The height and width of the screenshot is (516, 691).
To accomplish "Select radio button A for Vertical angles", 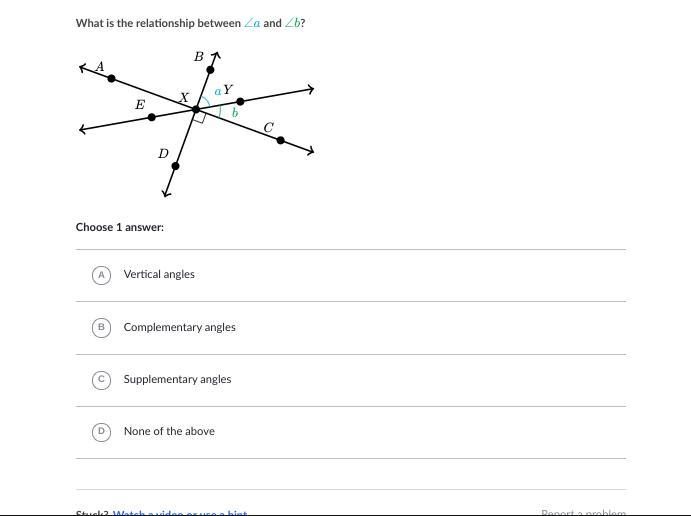I will [101, 275].
